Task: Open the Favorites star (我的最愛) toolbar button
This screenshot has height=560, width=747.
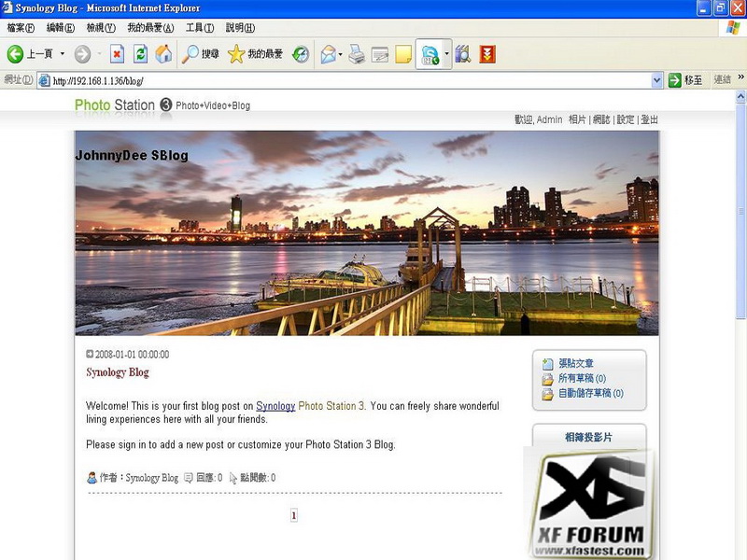Action: tap(255, 54)
